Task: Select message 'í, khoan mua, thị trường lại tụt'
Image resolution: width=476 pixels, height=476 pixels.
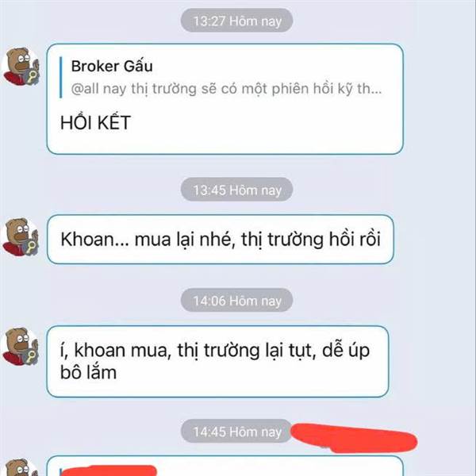Action: click(217, 361)
